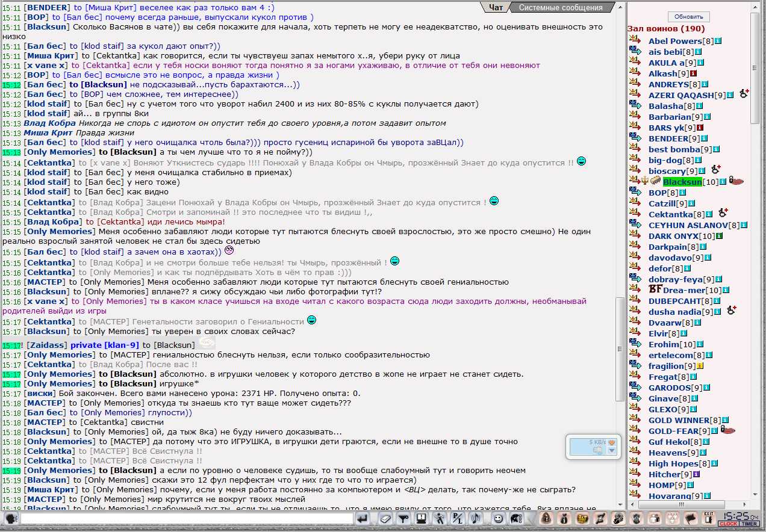Viewport: 766px width, 532px height.
Task: Open the purple info icon for Hitcher
Action: 696,474
